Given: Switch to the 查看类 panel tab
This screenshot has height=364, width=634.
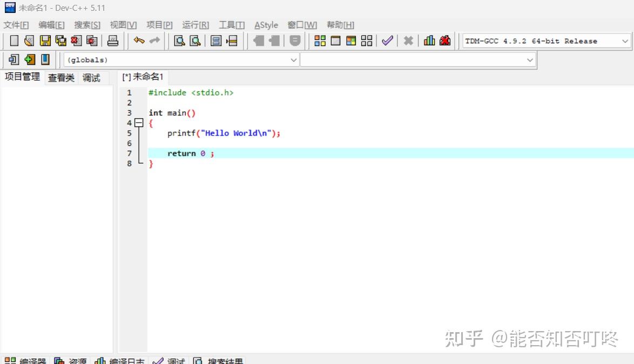Looking at the screenshot, I should click(x=60, y=77).
